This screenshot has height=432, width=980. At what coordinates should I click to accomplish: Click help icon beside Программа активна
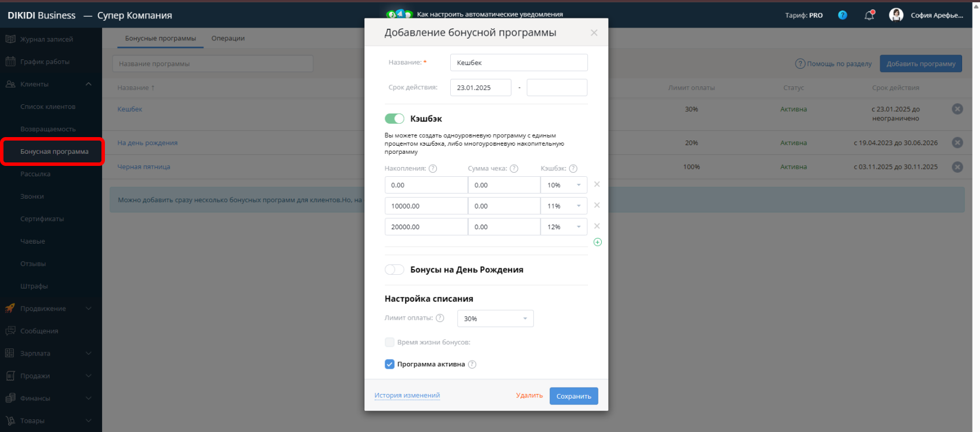pyautogui.click(x=472, y=365)
